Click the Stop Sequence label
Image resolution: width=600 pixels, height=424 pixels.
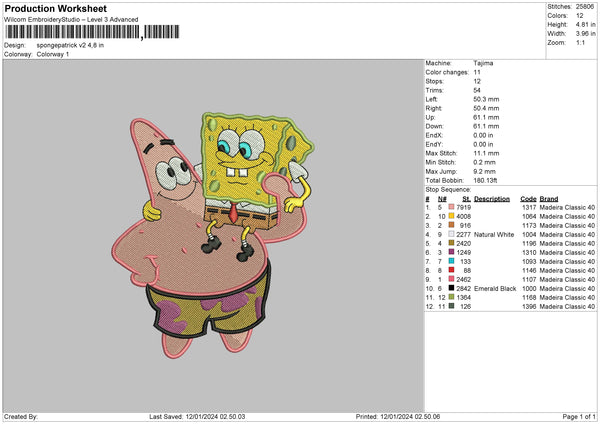447,188
